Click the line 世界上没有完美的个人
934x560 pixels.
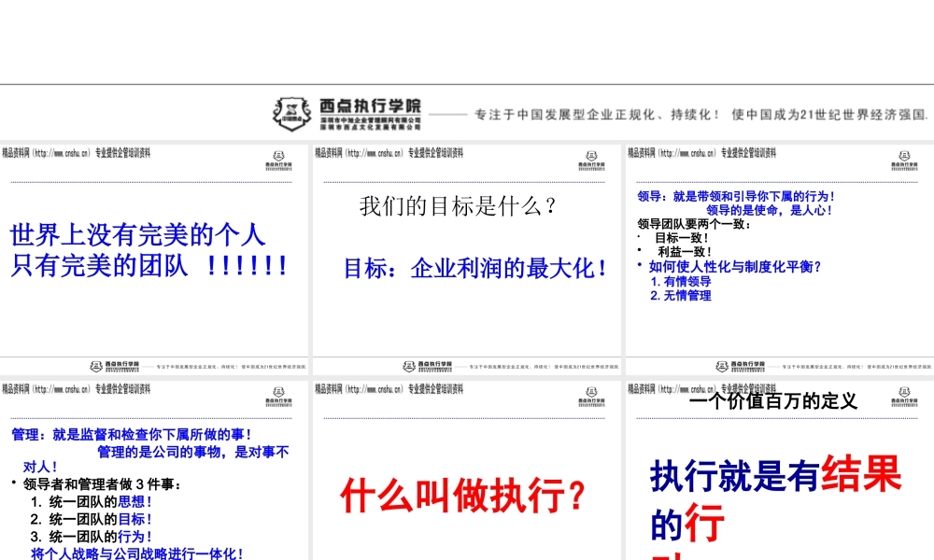tap(137, 235)
